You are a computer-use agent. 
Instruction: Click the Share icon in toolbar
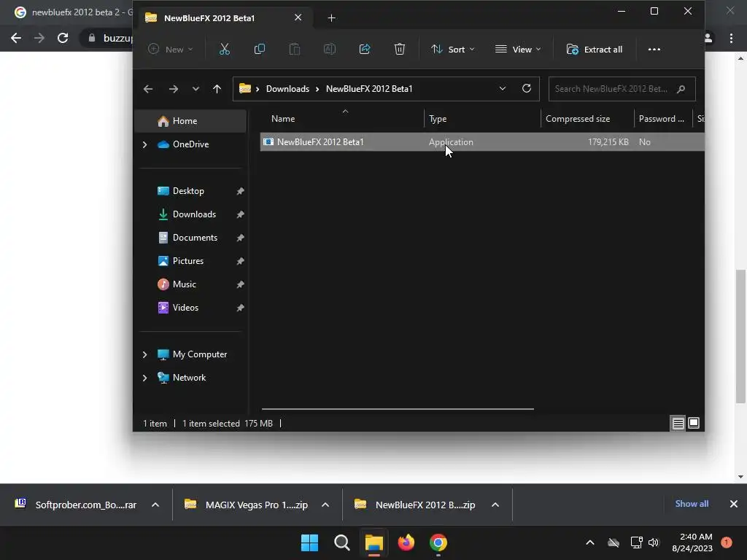[365, 49]
